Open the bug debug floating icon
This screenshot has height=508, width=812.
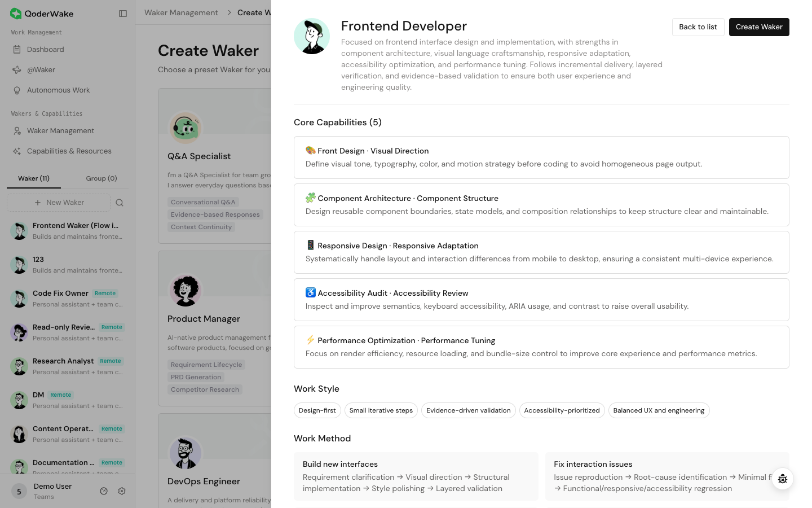coord(783,479)
